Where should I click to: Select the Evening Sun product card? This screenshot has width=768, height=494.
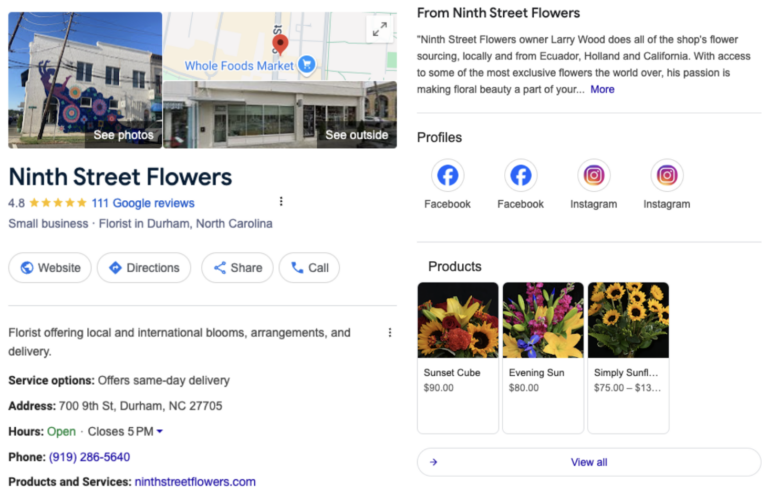[543, 357]
